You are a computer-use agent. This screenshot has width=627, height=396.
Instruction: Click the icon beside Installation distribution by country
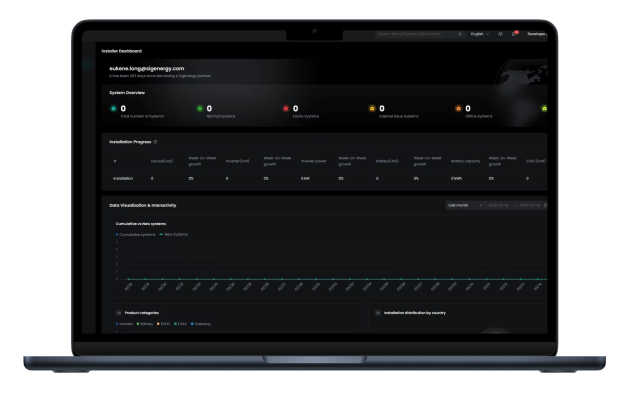[378, 313]
